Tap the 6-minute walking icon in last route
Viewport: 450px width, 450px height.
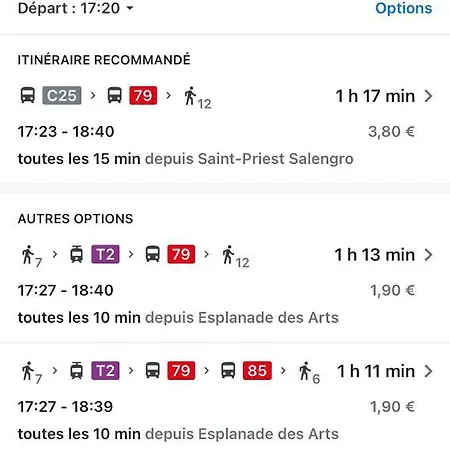309,373
